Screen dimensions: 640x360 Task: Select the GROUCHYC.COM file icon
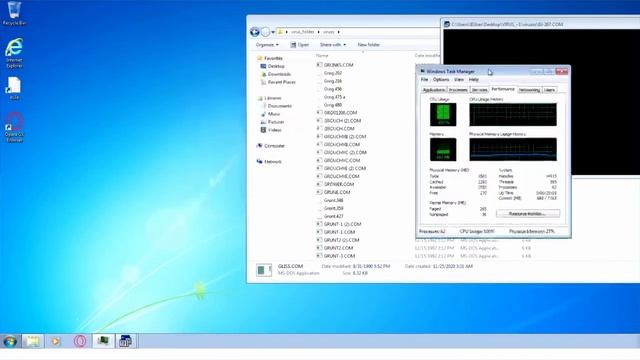320,160
